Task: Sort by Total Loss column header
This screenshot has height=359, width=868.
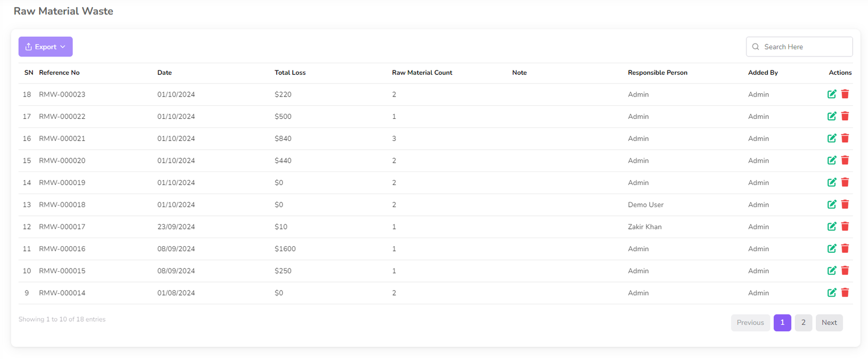Action: click(x=290, y=73)
